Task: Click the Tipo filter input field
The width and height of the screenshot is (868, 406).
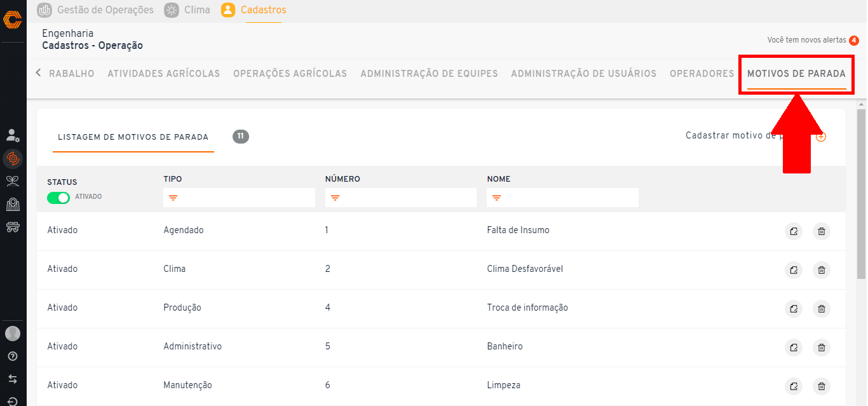Action: tap(239, 198)
